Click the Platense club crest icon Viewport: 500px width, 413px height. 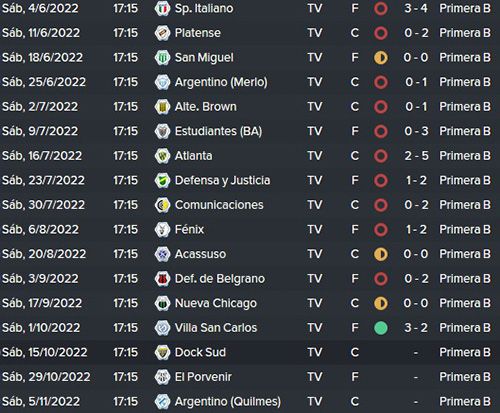162,33
